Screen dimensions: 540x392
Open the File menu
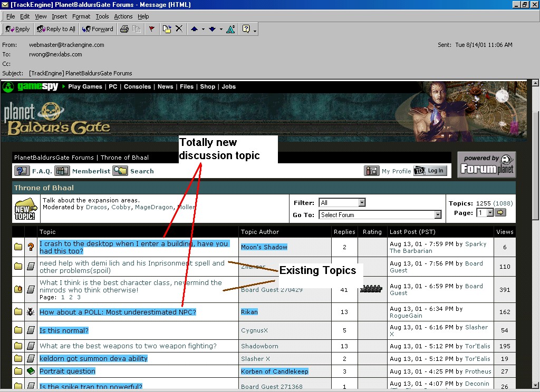pyautogui.click(x=11, y=16)
